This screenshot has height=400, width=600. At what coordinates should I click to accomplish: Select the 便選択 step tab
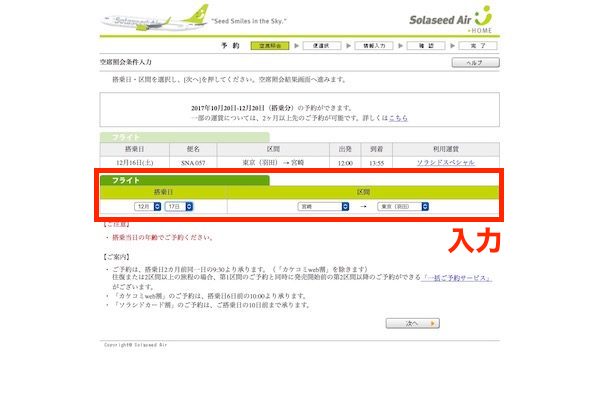coord(321,46)
